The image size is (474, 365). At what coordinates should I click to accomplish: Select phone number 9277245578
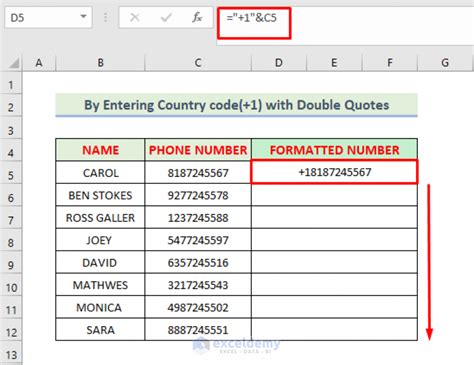(198, 195)
